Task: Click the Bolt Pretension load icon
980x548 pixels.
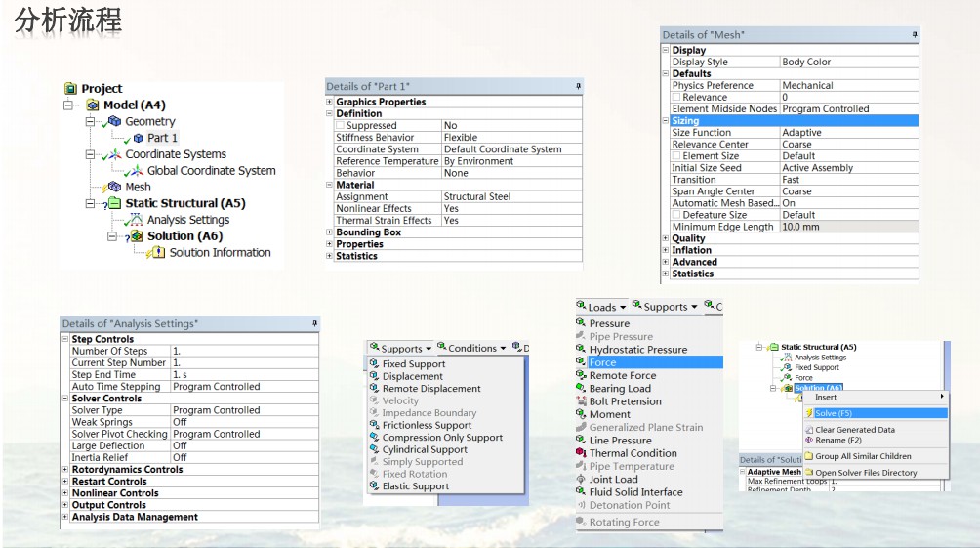Action: 581,401
